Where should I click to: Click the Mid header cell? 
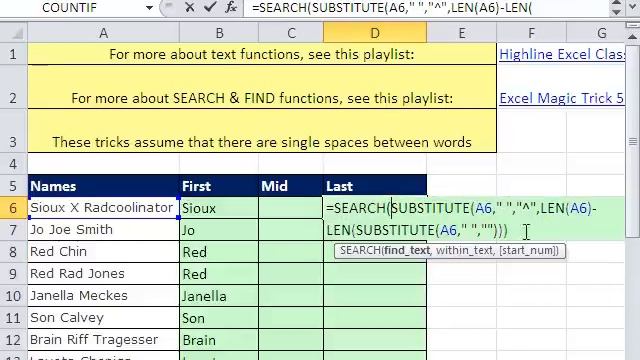pyautogui.click(x=291, y=186)
